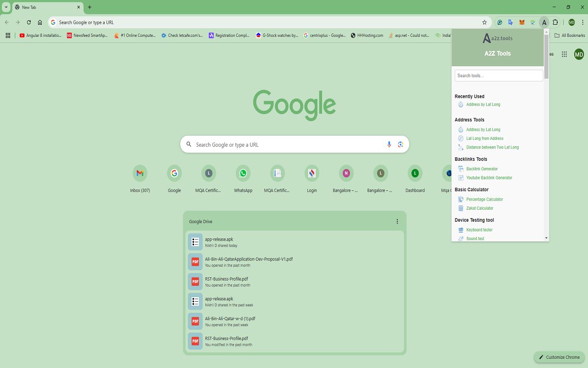Screen dimensions: 588x368
Task: Click the Search tools input field
Action: tap(498, 75)
